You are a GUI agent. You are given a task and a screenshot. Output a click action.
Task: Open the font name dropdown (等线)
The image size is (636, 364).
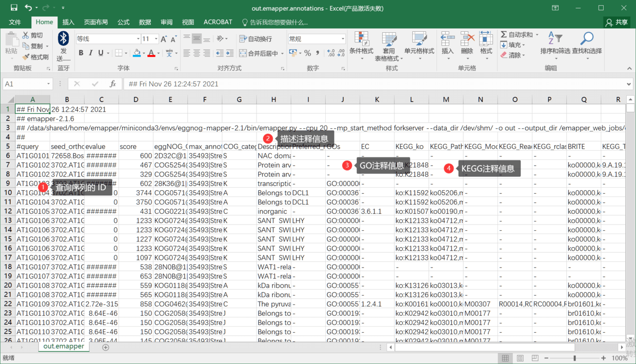pos(138,39)
